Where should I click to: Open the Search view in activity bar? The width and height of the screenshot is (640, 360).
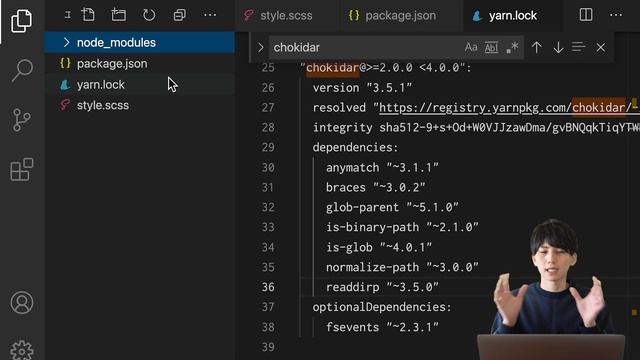pyautogui.click(x=22, y=70)
